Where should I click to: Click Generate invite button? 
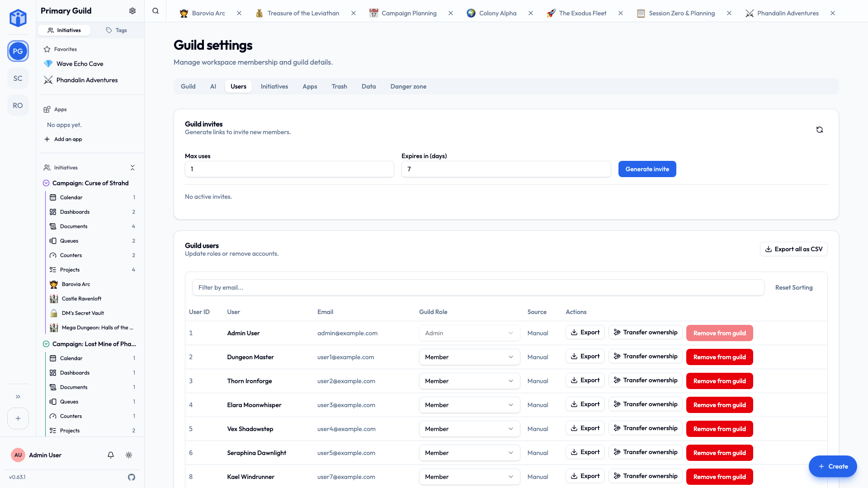click(x=647, y=169)
